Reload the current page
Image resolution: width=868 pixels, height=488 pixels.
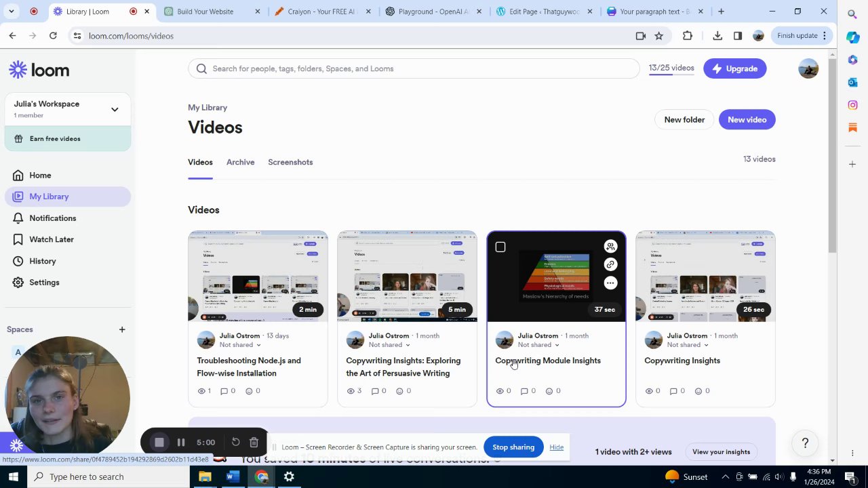click(x=53, y=36)
